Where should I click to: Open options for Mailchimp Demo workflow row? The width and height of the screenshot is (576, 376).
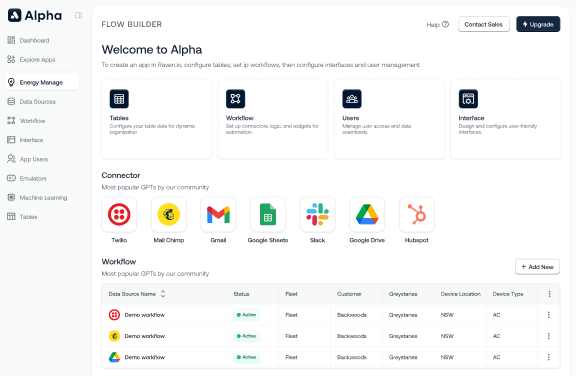point(548,336)
